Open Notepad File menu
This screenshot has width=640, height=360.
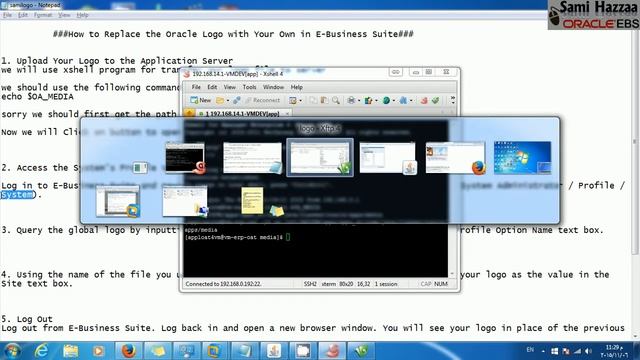click(7, 15)
